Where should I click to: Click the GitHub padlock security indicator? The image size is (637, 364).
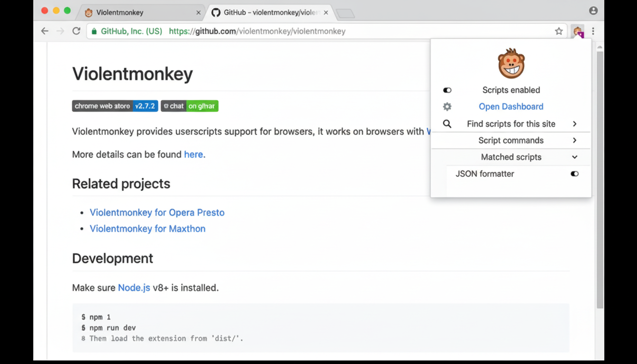(94, 31)
